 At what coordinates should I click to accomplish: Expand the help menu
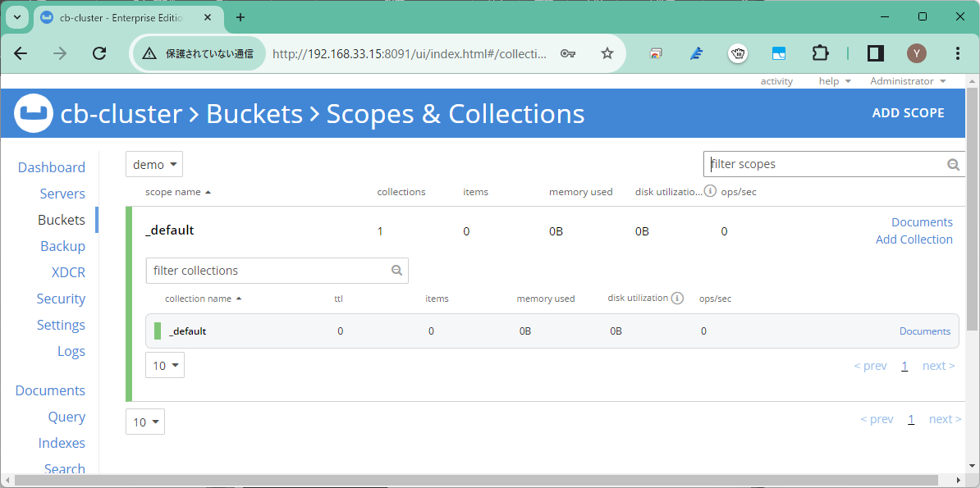pos(835,81)
